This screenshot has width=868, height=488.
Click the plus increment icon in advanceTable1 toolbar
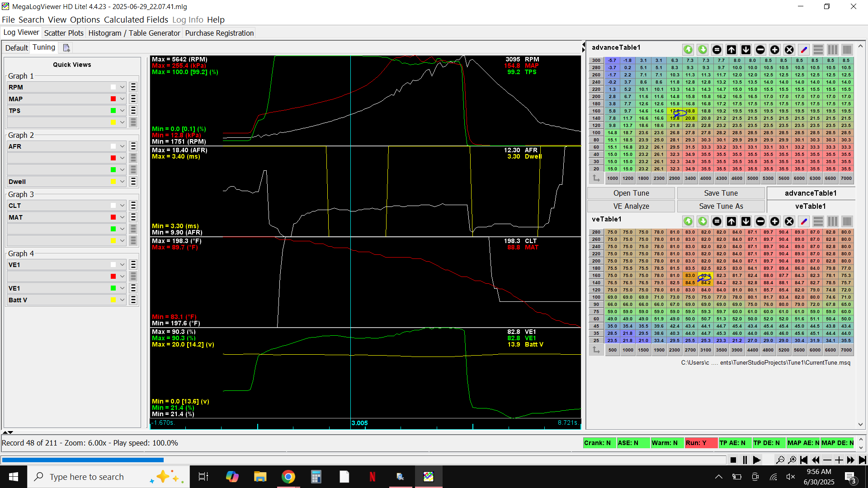coord(774,50)
